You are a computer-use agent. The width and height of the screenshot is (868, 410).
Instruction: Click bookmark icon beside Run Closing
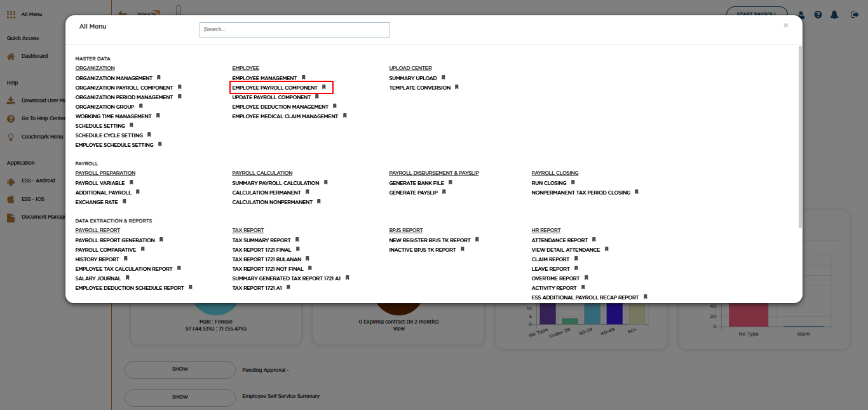(573, 182)
